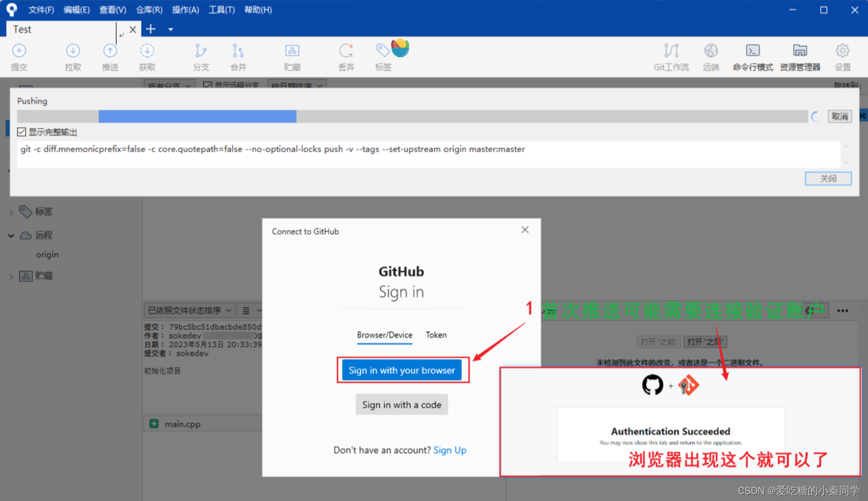Image resolution: width=868 pixels, height=501 pixels.
Task: Select origin under 远程 in sidebar
Action: coord(47,255)
